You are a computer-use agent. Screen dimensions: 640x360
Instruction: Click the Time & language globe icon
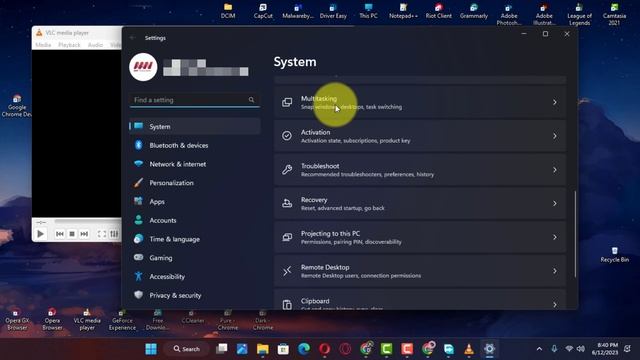(138, 239)
